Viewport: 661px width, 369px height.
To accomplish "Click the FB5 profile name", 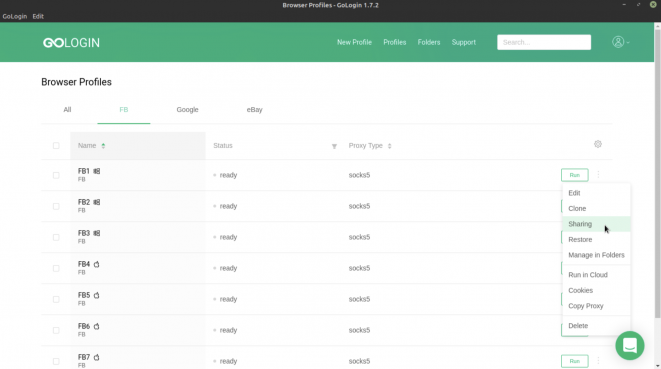I will coord(84,295).
